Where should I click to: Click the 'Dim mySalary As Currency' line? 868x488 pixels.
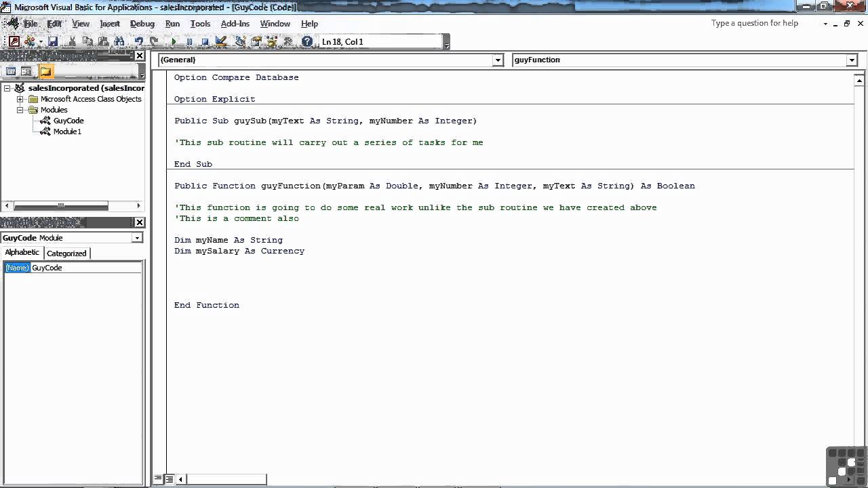(239, 251)
